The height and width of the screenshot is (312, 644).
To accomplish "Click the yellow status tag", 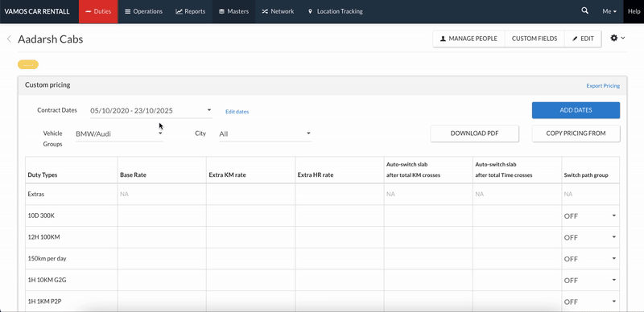I will 28,64.
